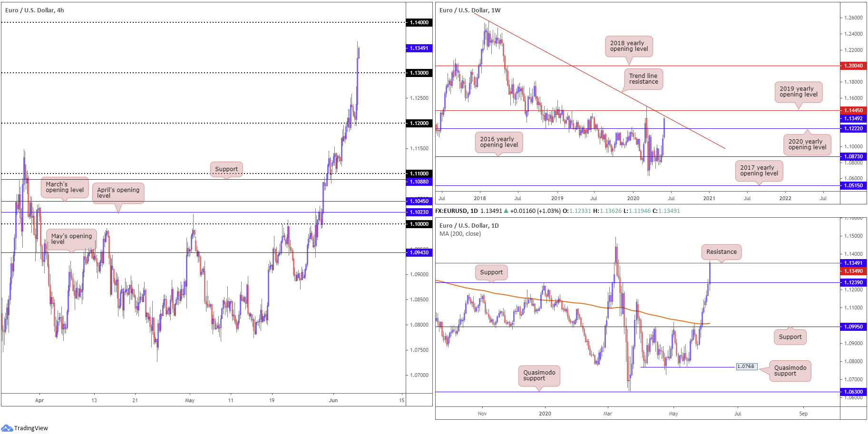Select the 1.12390 price tag on daily chart
Image resolution: width=868 pixels, height=434 pixels.
coord(853,282)
